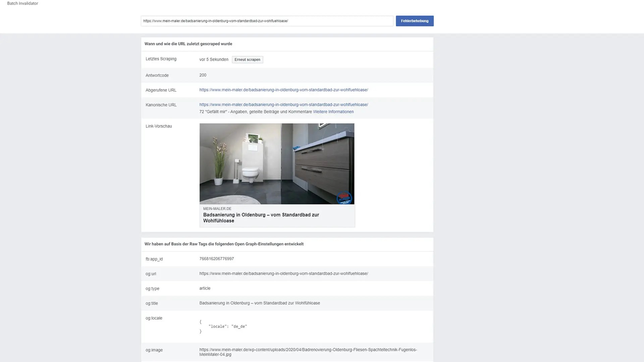
Task: Select the fb:app_id value 766816206776997
Action: tap(216, 259)
